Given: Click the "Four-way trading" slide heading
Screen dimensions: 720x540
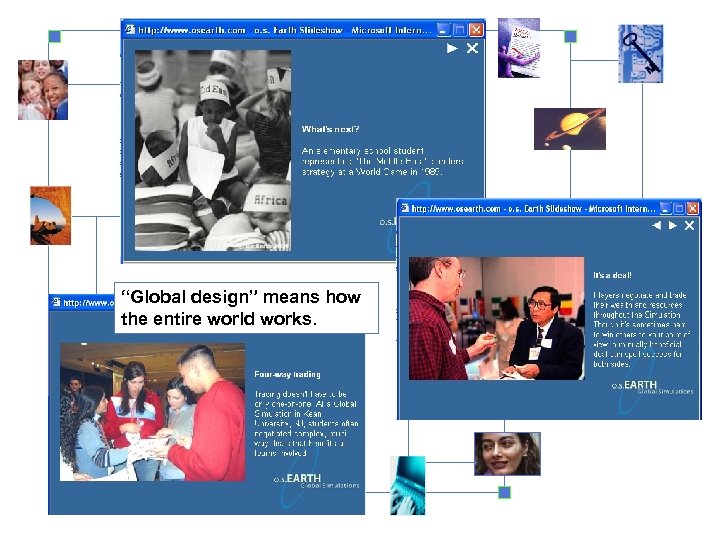Looking at the screenshot, I should point(287,374).
